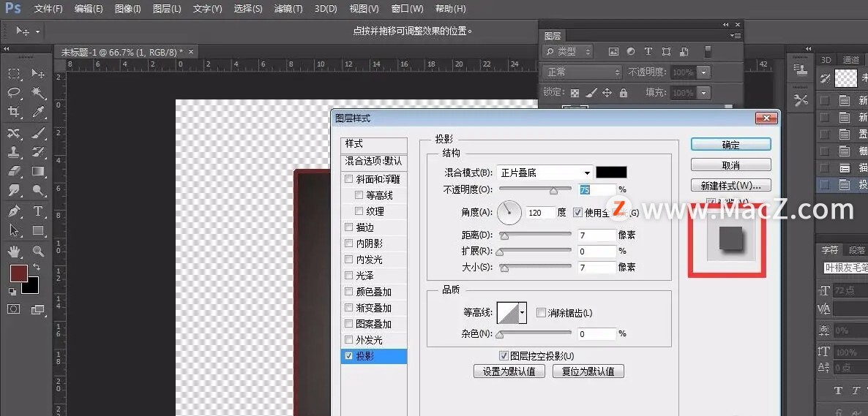Screen dimensions: 868x416
Task: Select the Zoom magnifier tool
Action: click(38, 252)
